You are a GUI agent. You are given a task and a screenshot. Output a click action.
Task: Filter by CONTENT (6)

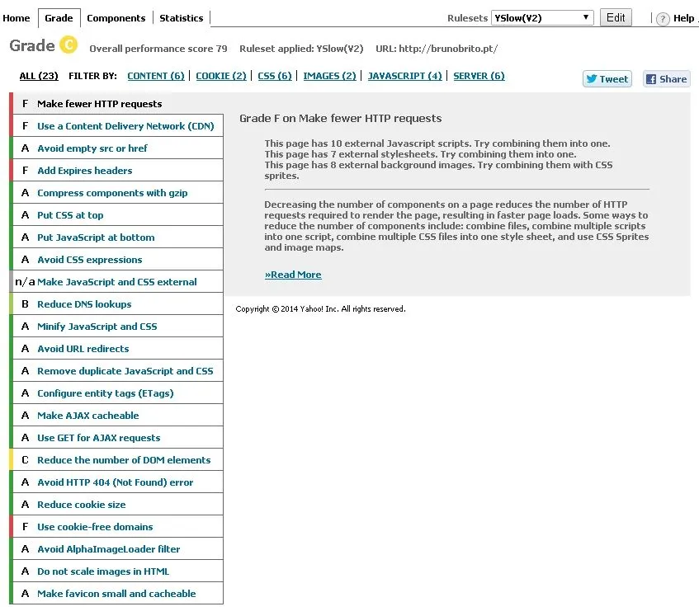[156, 76]
